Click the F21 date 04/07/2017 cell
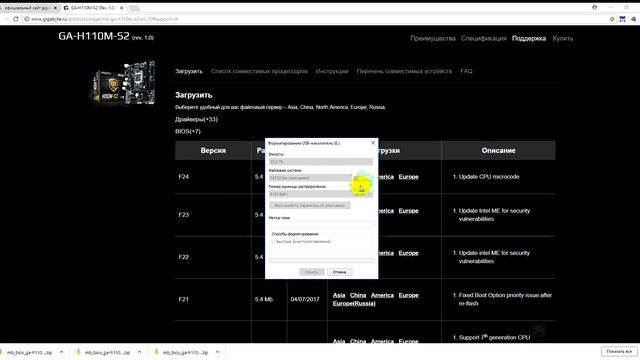 pyautogui.click(x=305, y=299)
